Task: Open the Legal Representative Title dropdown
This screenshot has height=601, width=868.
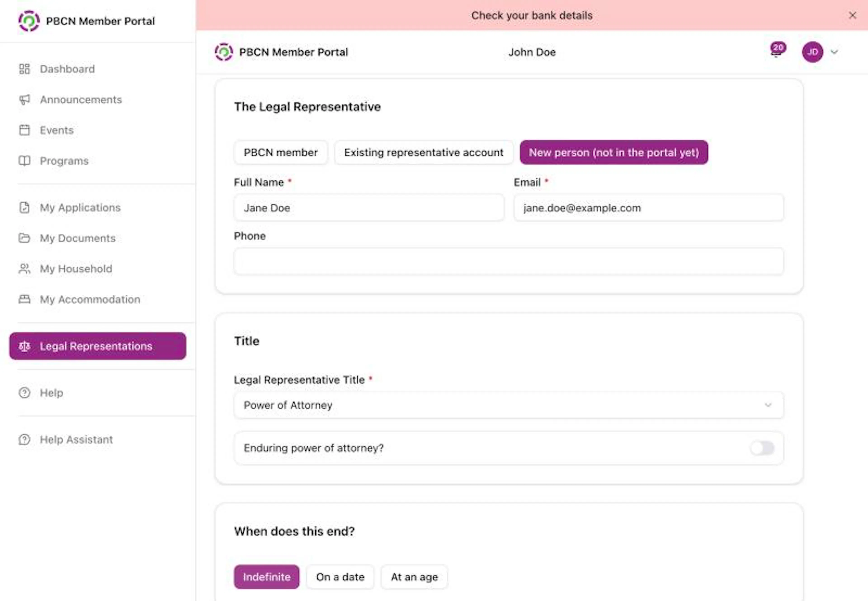Action: click(x=509, y=405)
